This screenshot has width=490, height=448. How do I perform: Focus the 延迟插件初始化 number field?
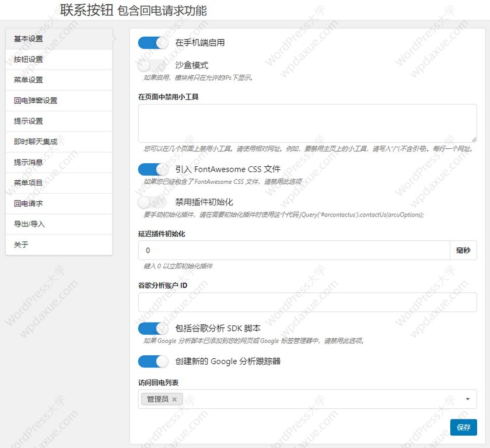tap(293, 250)
